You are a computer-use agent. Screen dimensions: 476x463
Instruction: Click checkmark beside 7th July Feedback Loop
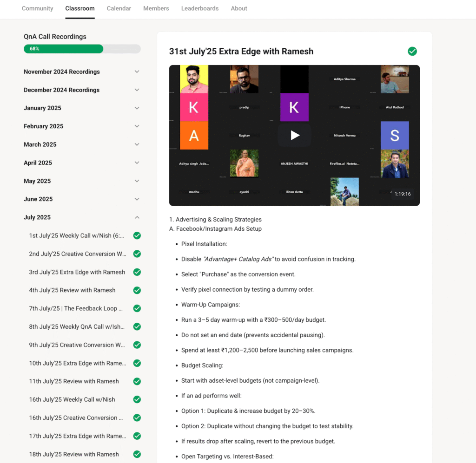137,308
